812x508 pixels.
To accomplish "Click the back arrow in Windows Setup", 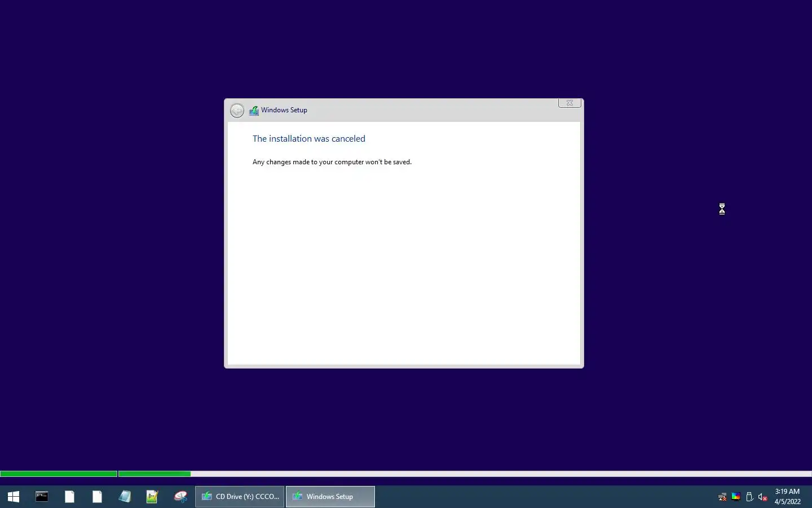I will [x=237, y=111].
